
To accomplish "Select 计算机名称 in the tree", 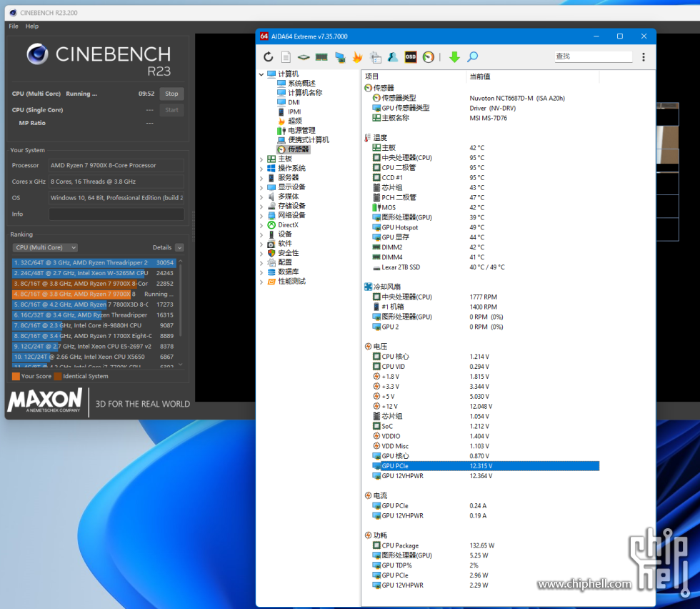I will coord(305,92).
